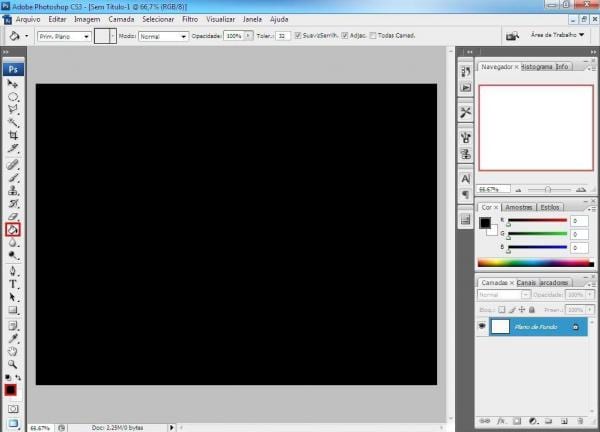Image resolution: width=600 pixels, height=432 pixels.
Task: Open the Tool Presets panel icon
Action: coord(465,112)
